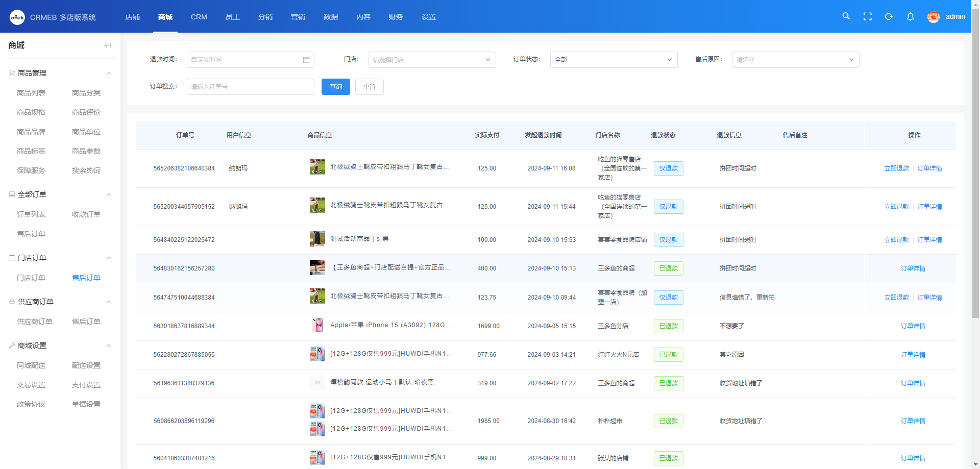Click 立即退款 for order 565206382106640384
The width and height of the screenshot is (980, 469).
click(896, 168)
